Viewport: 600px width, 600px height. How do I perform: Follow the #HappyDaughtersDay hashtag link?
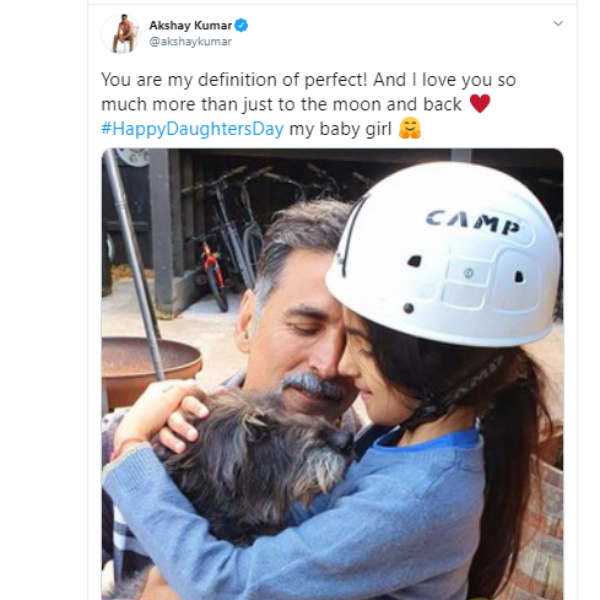192,129
